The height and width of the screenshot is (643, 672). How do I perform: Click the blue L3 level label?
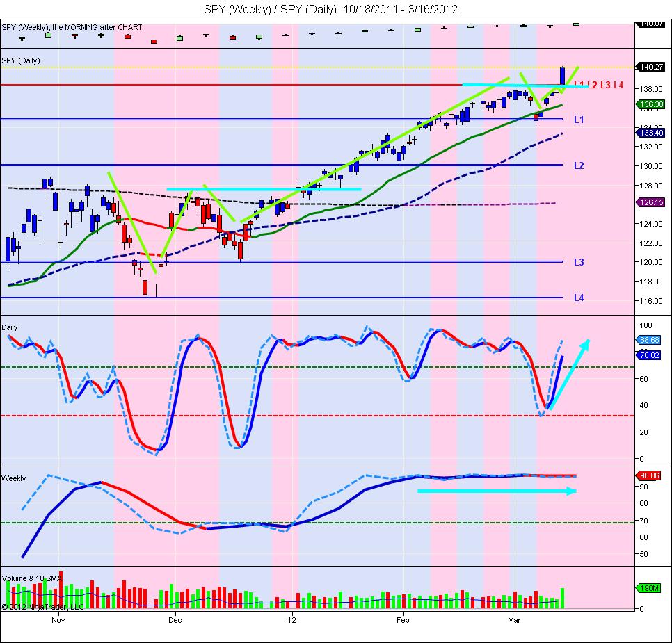click(x=579, y=262)
